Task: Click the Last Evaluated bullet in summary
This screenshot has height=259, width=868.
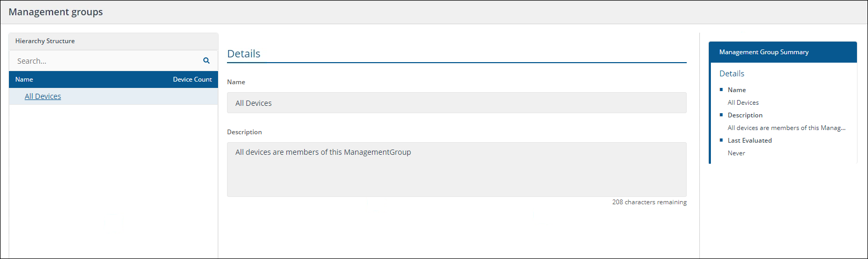Action: coord(749,141)
